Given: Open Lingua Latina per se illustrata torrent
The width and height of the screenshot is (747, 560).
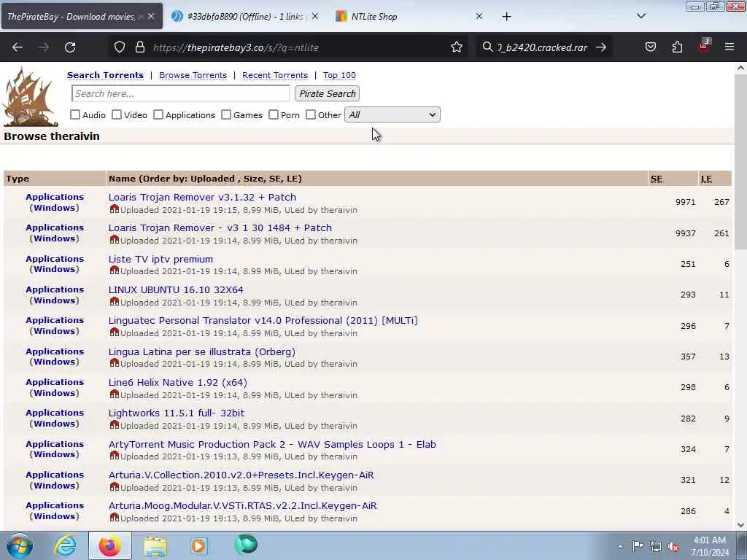Looking at the screenshot, I should point(201,352).
